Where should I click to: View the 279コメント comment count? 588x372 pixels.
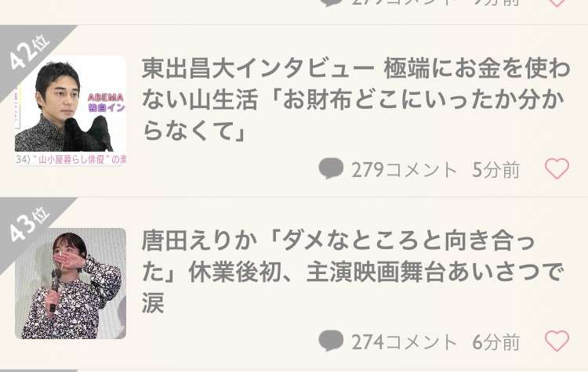coord(404,170)
